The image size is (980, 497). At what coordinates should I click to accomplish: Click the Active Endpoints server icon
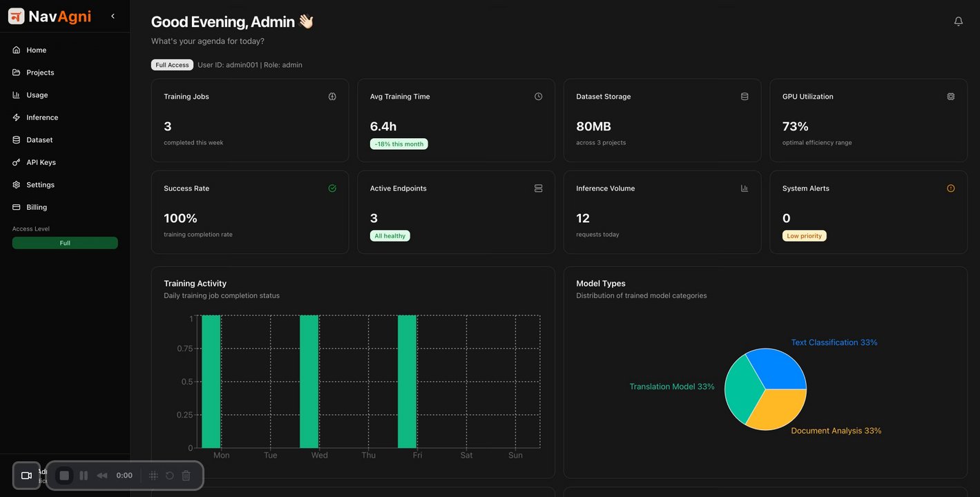[538, 188]
